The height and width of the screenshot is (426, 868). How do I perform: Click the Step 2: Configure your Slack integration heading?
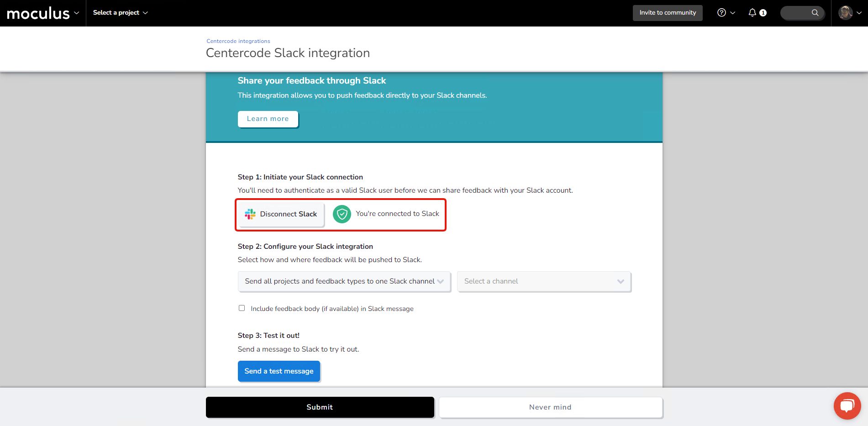point(305,247)
